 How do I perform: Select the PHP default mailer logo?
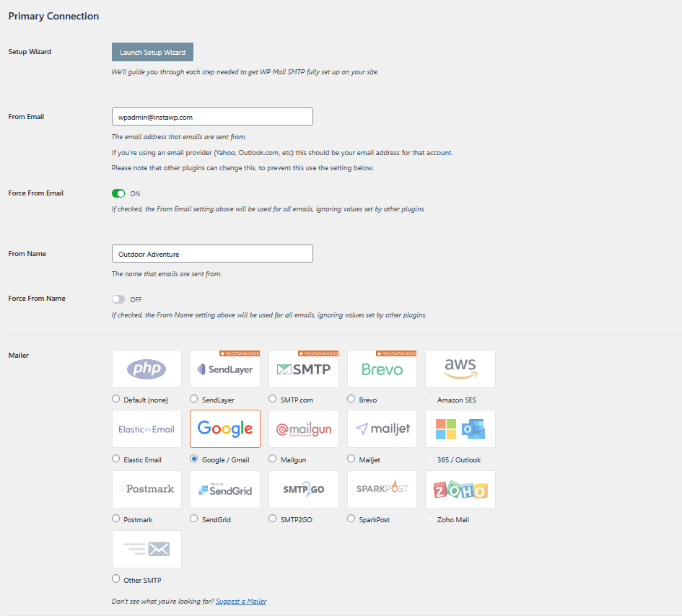[x=147, y=369]
